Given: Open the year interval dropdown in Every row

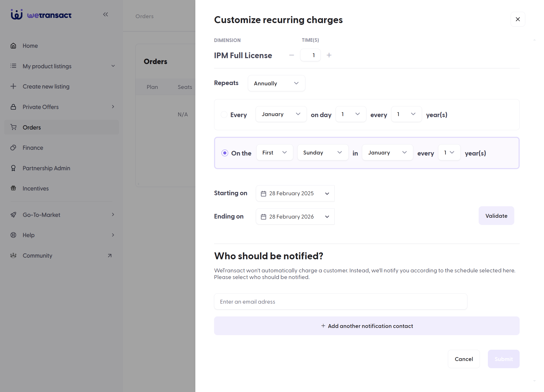Looking at the screenshot, I should [406, 114].
